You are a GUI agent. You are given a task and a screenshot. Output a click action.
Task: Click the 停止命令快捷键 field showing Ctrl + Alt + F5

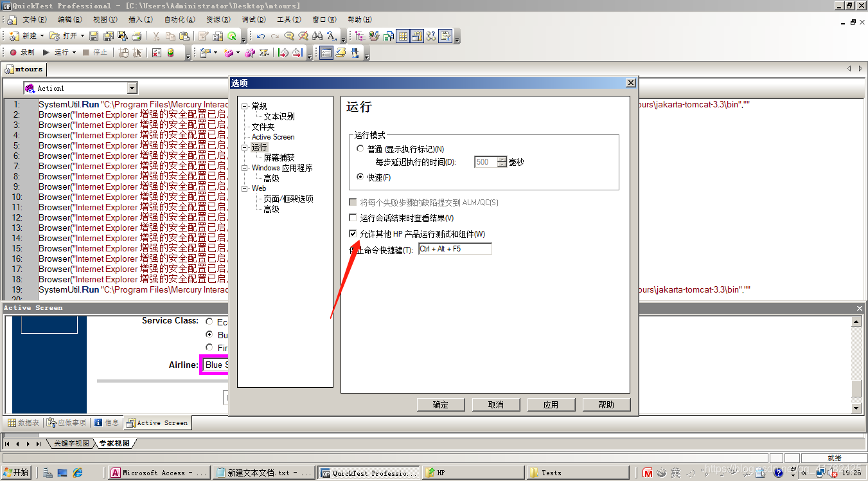(455, 249)
